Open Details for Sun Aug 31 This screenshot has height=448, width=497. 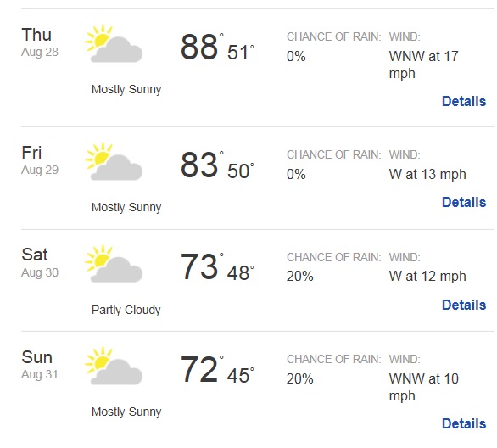tap(464, 423)
